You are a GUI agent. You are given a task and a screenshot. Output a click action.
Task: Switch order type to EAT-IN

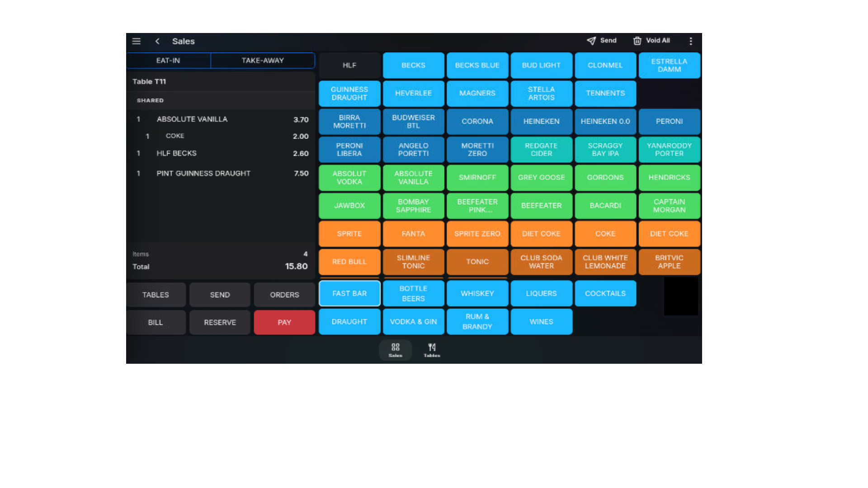[169, 61]
